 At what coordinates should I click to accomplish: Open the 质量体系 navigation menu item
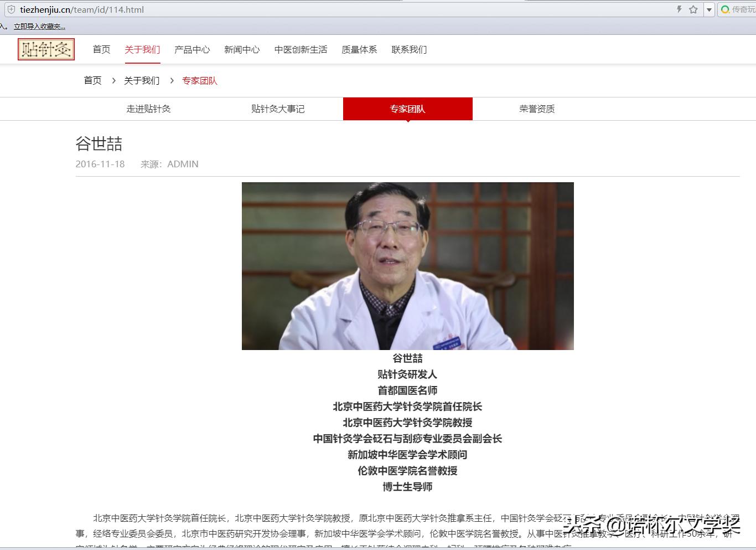359,49
